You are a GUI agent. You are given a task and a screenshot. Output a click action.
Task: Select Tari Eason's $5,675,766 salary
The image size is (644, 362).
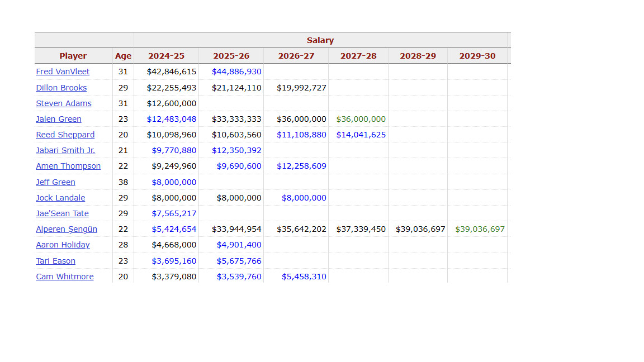click(239, 261)
